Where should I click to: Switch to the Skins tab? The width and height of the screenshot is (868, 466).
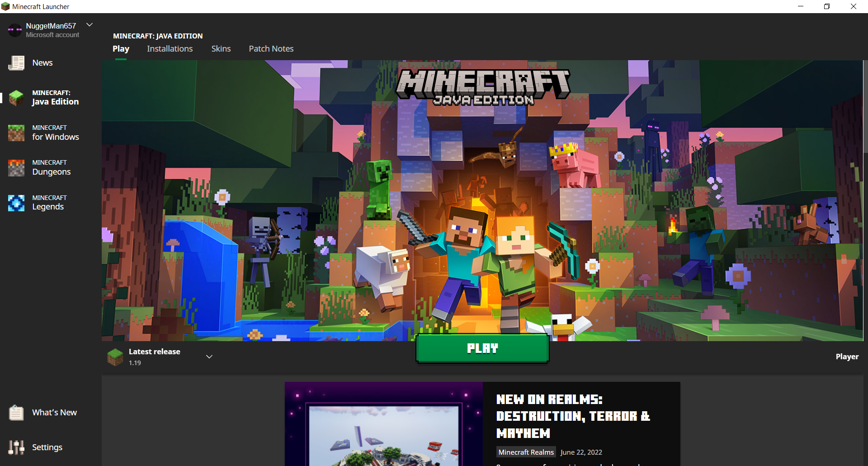point(221,49)
